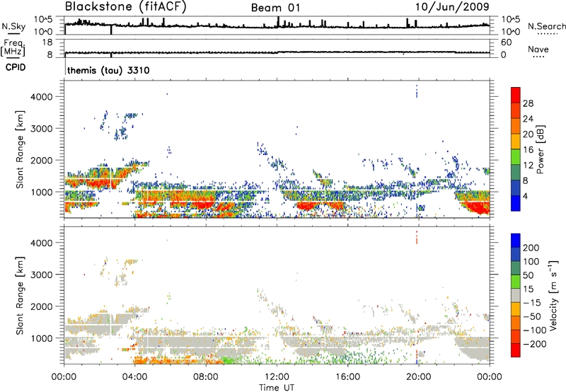Image resolution: width=566 pixels, height=392 pixels.
Task: Click the 'Beam 01' label
Action: click(x=276, y=8)
